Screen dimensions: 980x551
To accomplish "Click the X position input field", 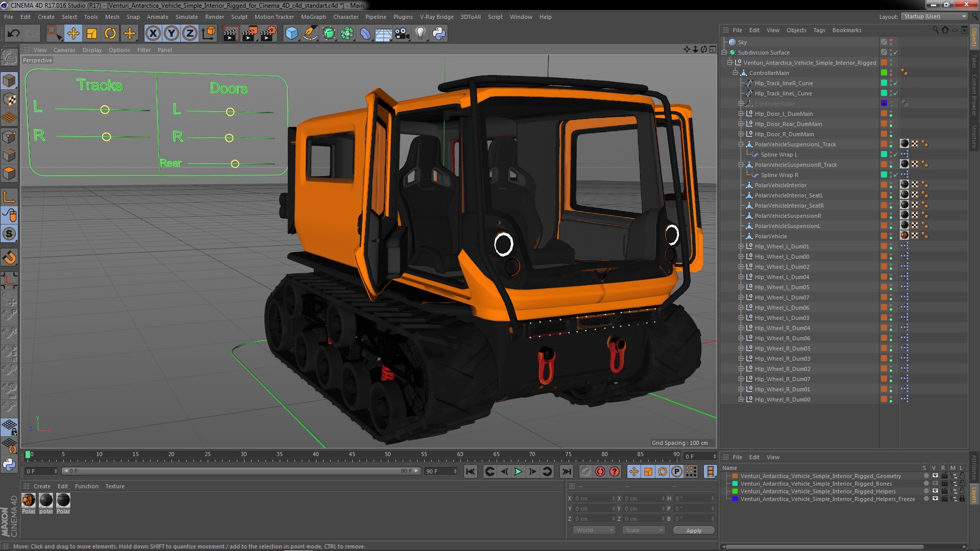I will (x=594, y=498).
